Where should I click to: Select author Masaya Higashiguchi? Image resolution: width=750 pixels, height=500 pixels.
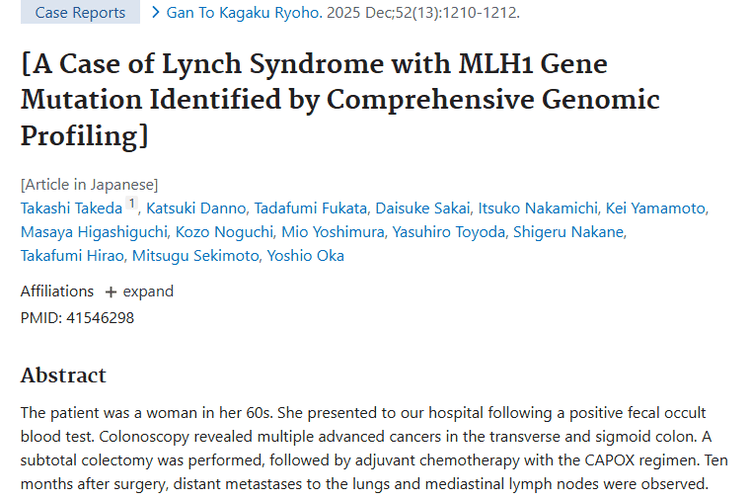94,232
